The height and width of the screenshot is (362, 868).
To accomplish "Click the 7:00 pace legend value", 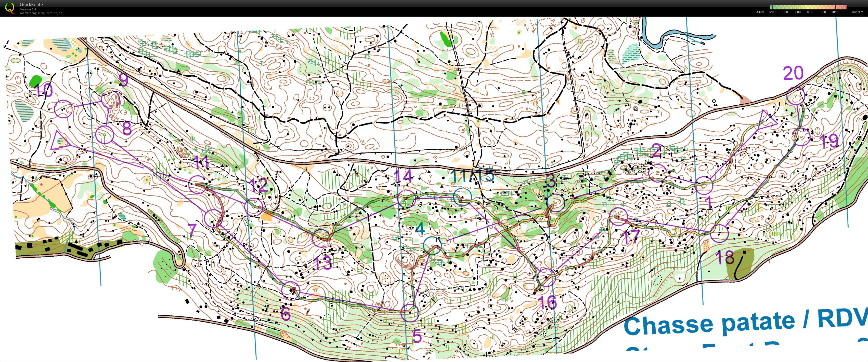I will [797, 12].
